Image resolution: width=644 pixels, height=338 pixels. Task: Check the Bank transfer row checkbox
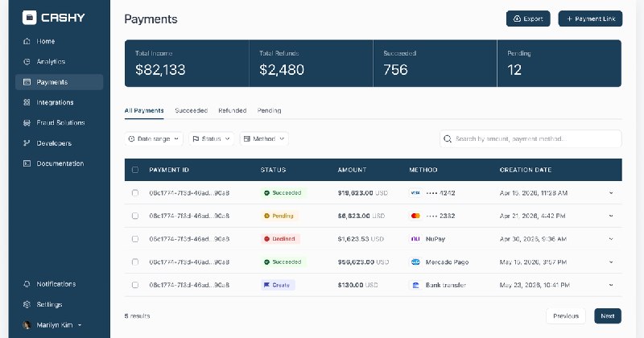pyautogui.click(x=135, y=285)
